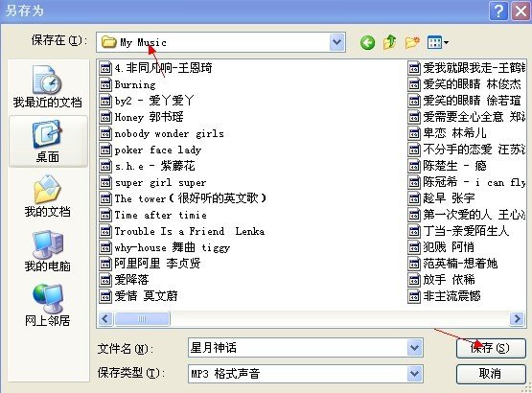Click the 保存 (S) button

click(x=491, y=348)
